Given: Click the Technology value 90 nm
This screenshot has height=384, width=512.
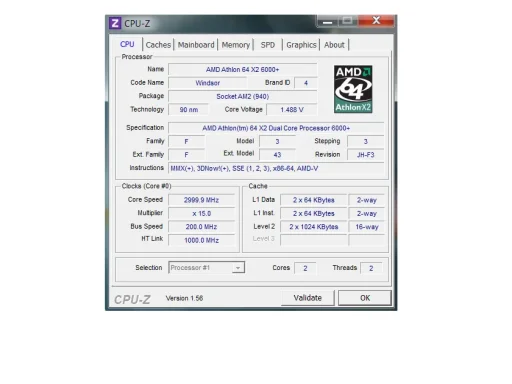Looking at the screenshot, I should point(189,110).
